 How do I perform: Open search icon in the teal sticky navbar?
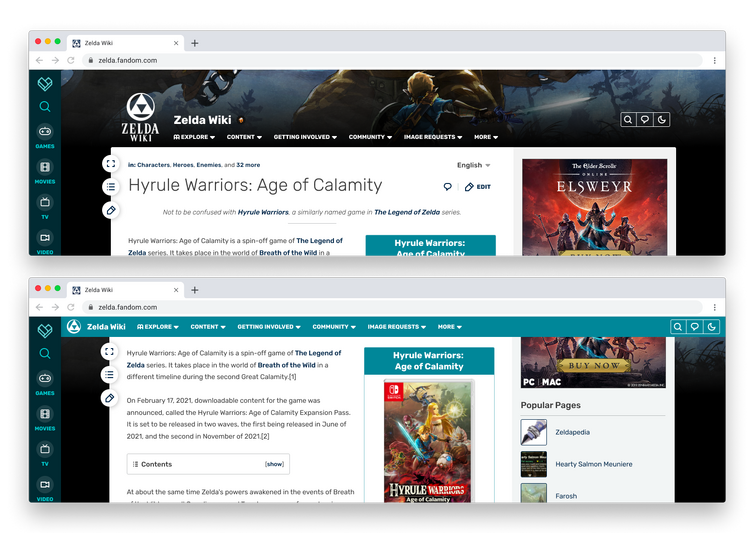point(678,327)
